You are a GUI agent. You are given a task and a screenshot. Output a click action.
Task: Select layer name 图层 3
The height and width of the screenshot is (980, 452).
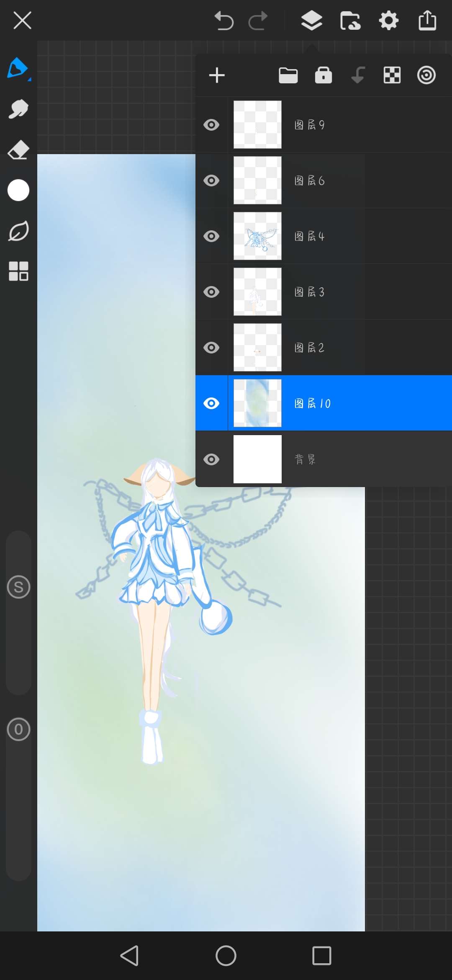click(x=310, y=292)
